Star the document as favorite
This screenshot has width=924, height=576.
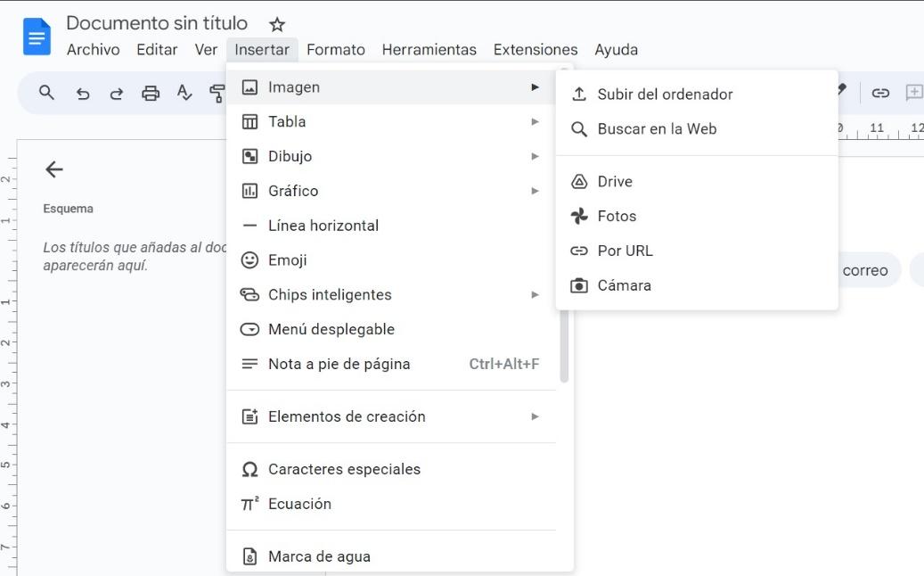coord(278,23)
